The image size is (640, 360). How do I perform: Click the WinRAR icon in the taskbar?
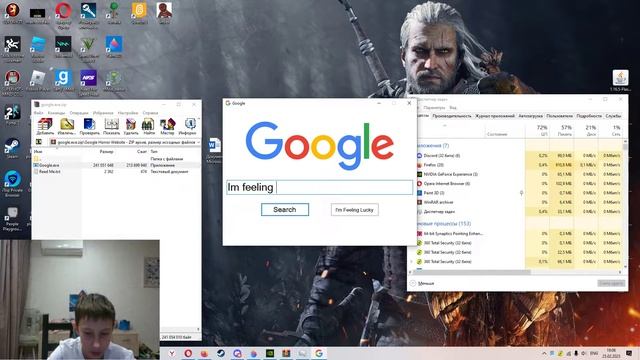pos(286,353)
